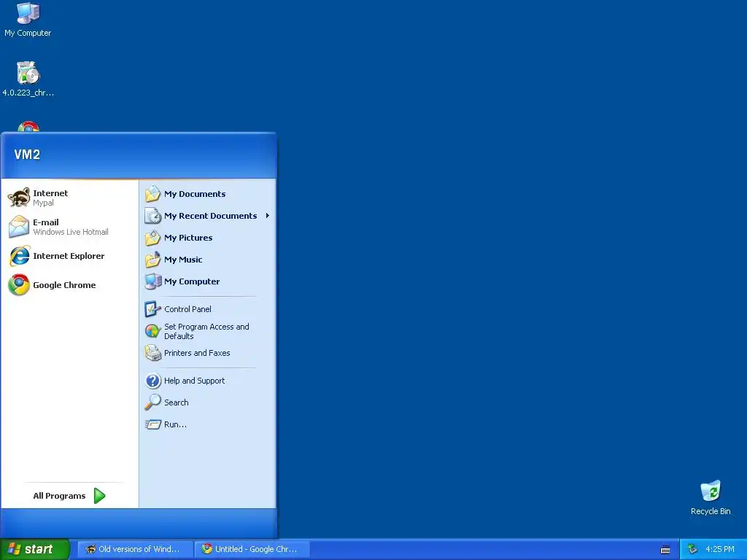Click the My Computer menu label text

(192, 281)
